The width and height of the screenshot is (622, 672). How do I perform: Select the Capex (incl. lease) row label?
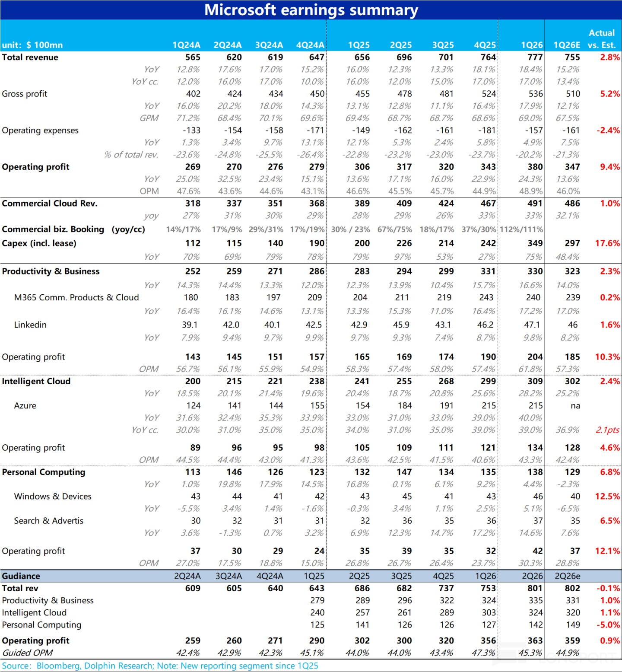pos(39,243)
